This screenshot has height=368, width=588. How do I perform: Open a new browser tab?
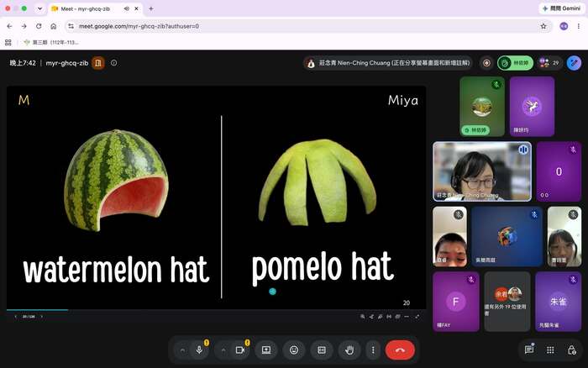[150, 8]
